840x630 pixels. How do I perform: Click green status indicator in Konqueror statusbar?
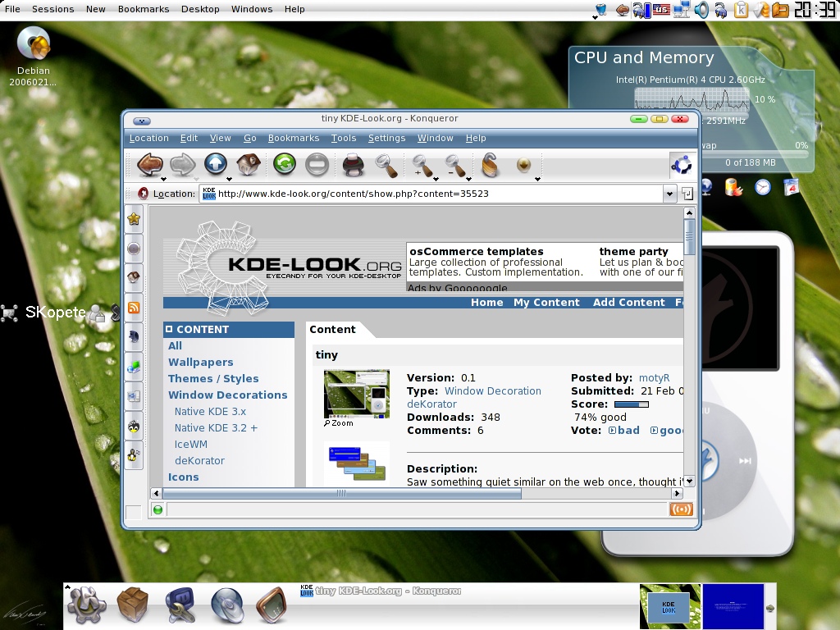click(x=157, y=509)
